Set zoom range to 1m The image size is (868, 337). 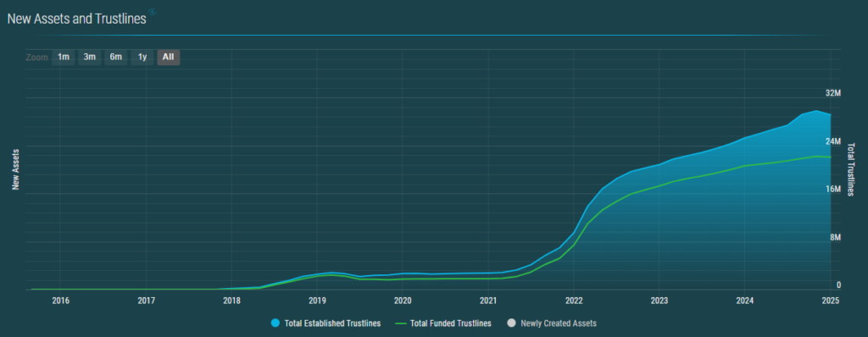tap(64, 57)
